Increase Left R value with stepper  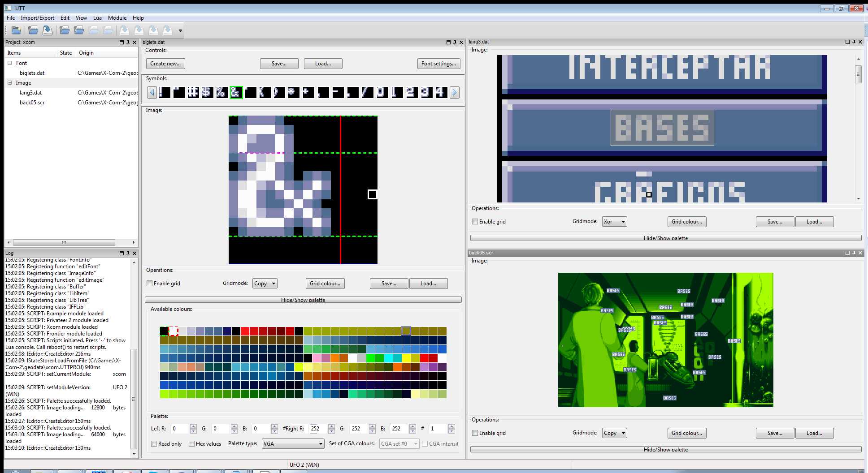193,426
